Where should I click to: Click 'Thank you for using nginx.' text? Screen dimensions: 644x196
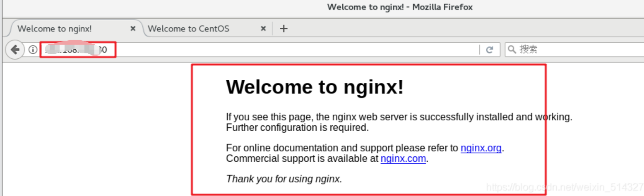click(284, 179)
